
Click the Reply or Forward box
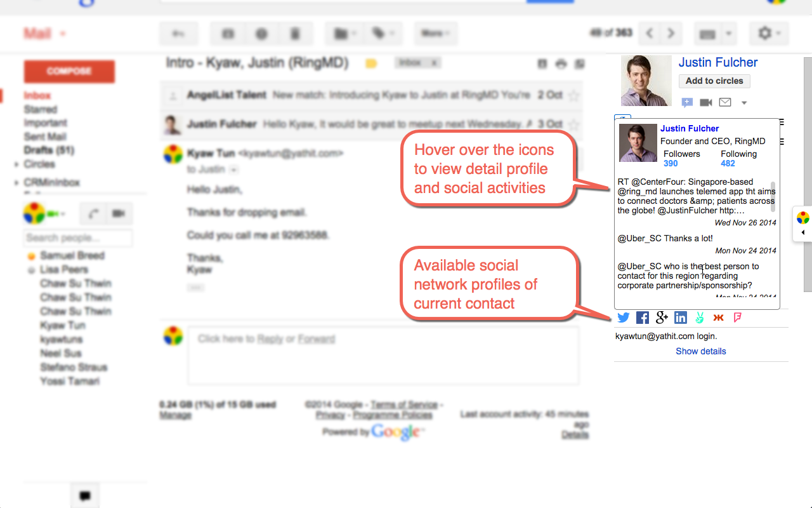point(383,356)
